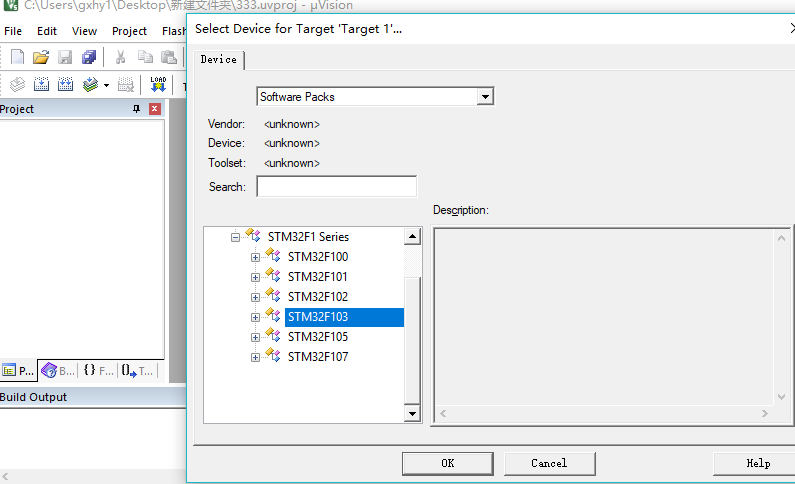Open the Edit menu
Screen dimensions: 795x484
click(x=47, y=31)
